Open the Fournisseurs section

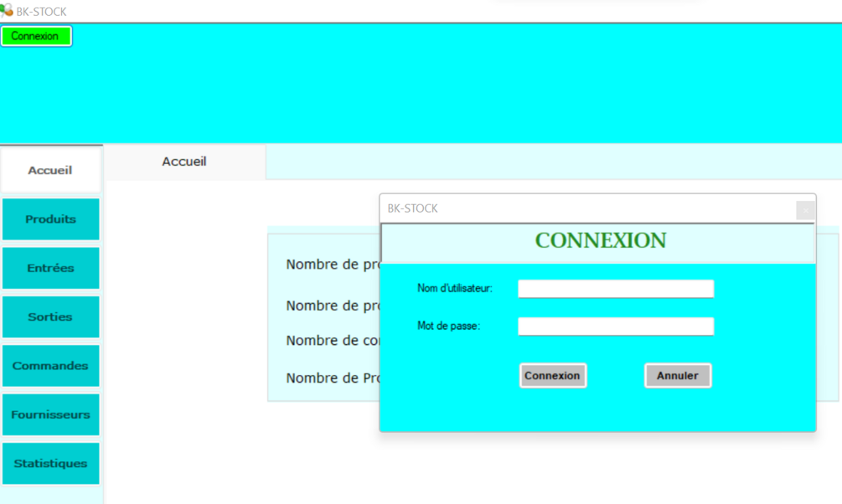click(50, 414)
